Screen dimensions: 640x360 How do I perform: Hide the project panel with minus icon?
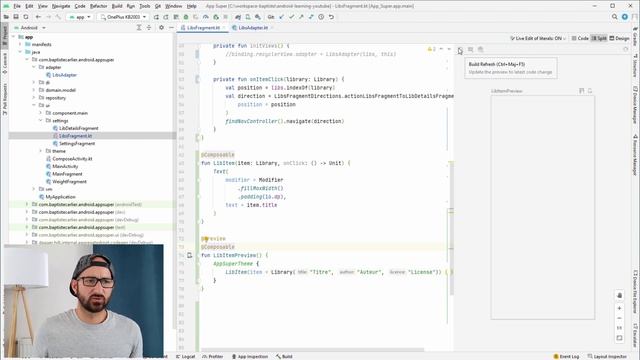(x=171, y=27)
